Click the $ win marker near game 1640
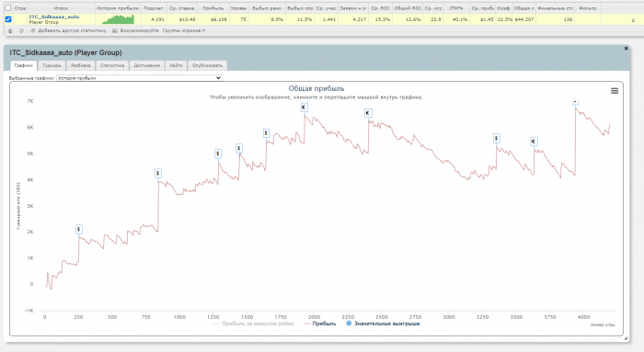644x352 pixels. tap(266, 133)
